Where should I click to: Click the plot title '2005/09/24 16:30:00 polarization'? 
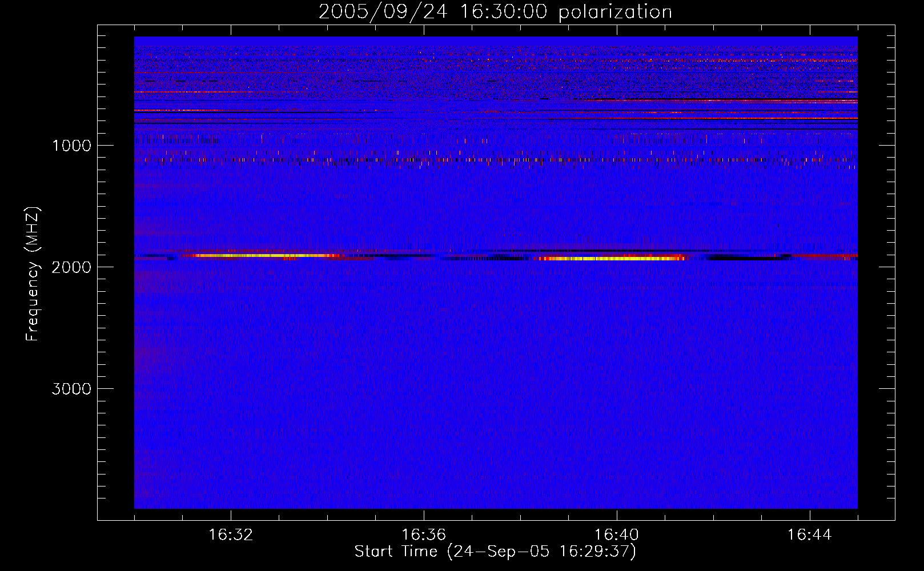tap(495, 12)
